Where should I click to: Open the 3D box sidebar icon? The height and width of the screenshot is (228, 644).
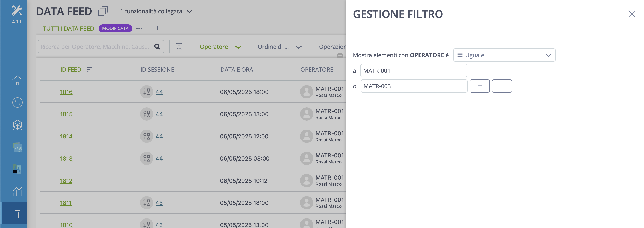click(x=17, y=125)
